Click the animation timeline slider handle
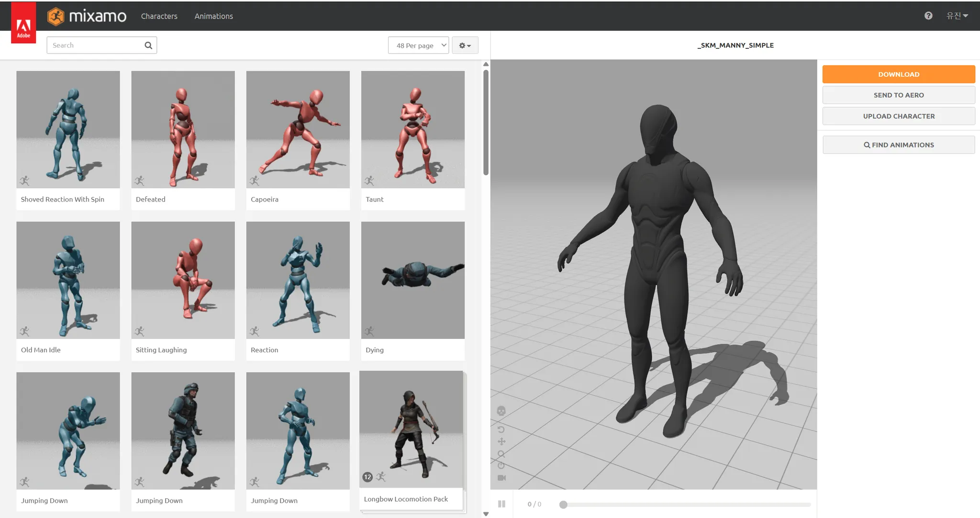 [x=563, y=505]
